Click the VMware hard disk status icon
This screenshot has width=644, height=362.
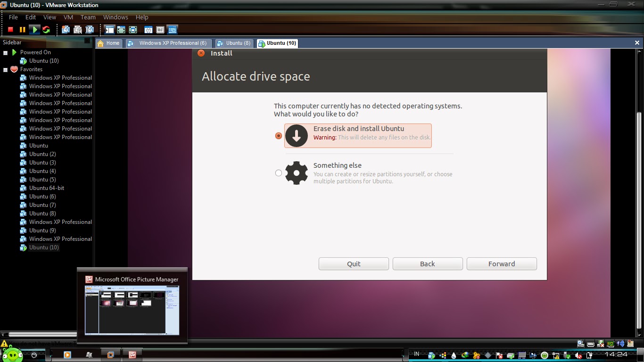591,344
